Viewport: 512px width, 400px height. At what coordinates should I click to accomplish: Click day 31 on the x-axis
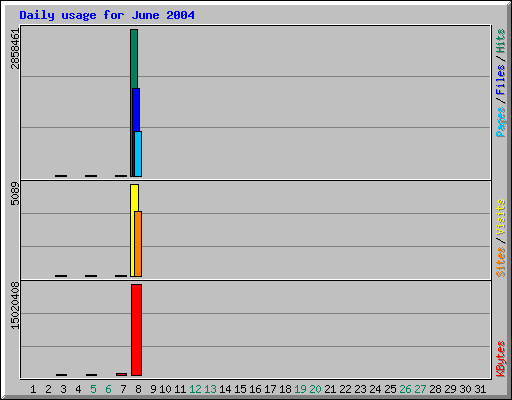click(480, 389)
